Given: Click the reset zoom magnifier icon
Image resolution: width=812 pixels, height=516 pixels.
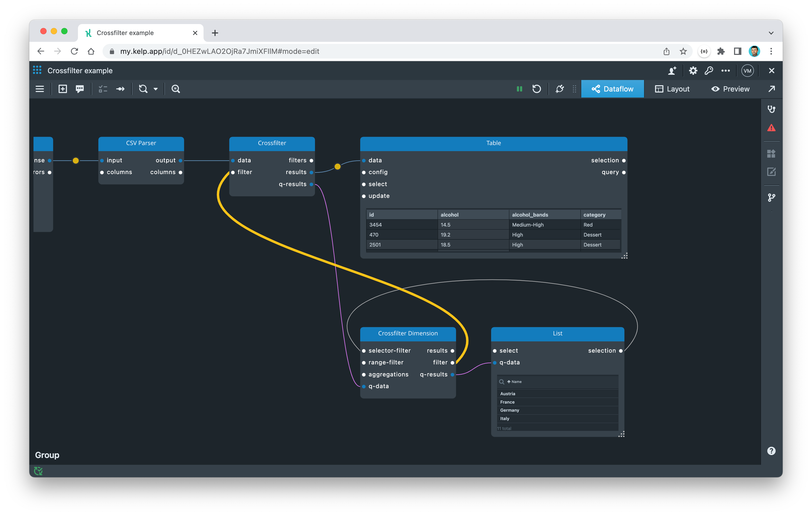Looking at the screenshot, I should click(143, 89).
